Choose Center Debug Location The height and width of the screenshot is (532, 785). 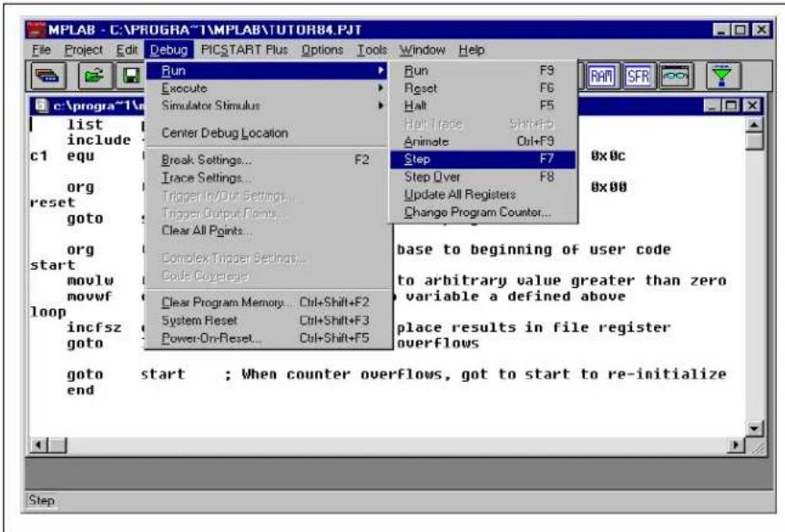click(x=268, y=133)
